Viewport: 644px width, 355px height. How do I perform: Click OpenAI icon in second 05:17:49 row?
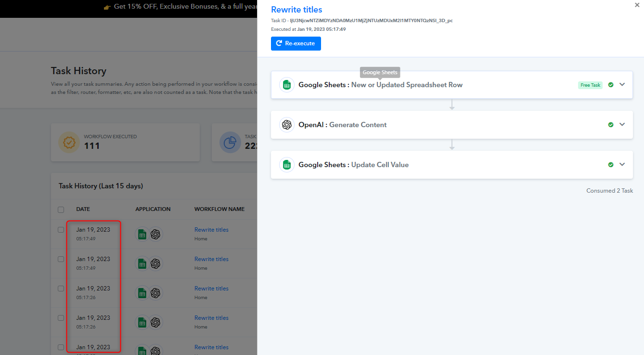tap(155, 264)
